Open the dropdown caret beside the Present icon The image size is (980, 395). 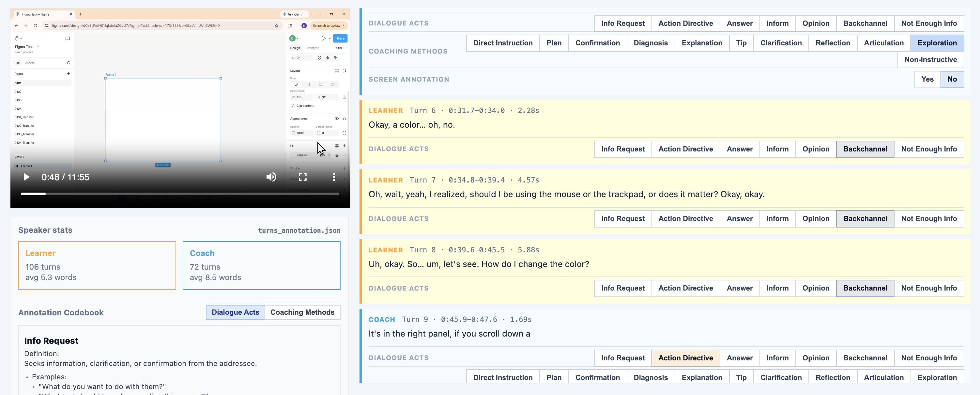coord(329,39)
